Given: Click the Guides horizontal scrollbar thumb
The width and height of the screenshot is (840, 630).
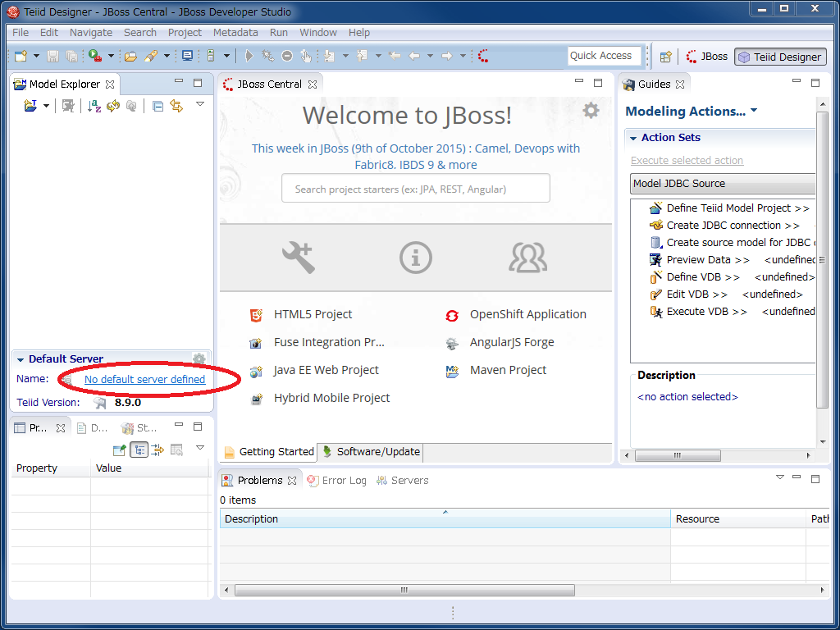Looking at the screenshot, I should pos(678,455).
